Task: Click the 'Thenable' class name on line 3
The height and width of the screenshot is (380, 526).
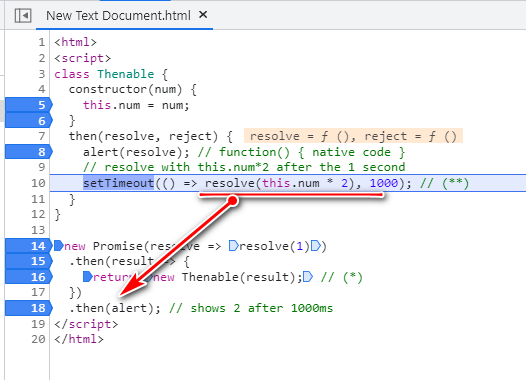Action: pos(126,74)
